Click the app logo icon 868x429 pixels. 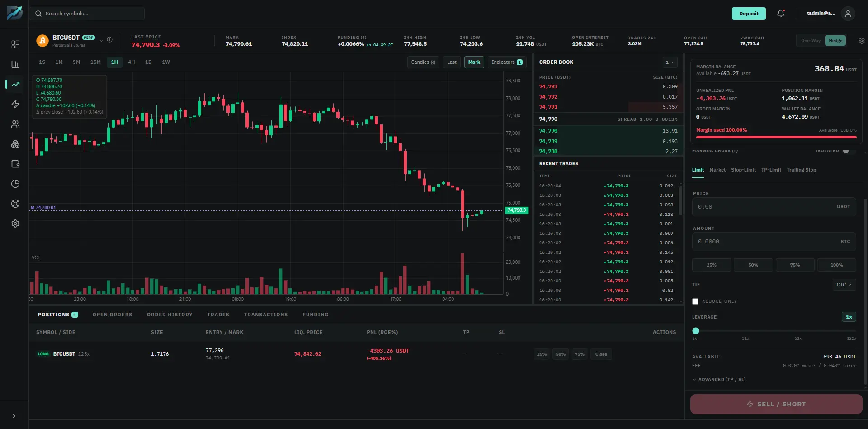pyautogui.click(x=14, y=13)
